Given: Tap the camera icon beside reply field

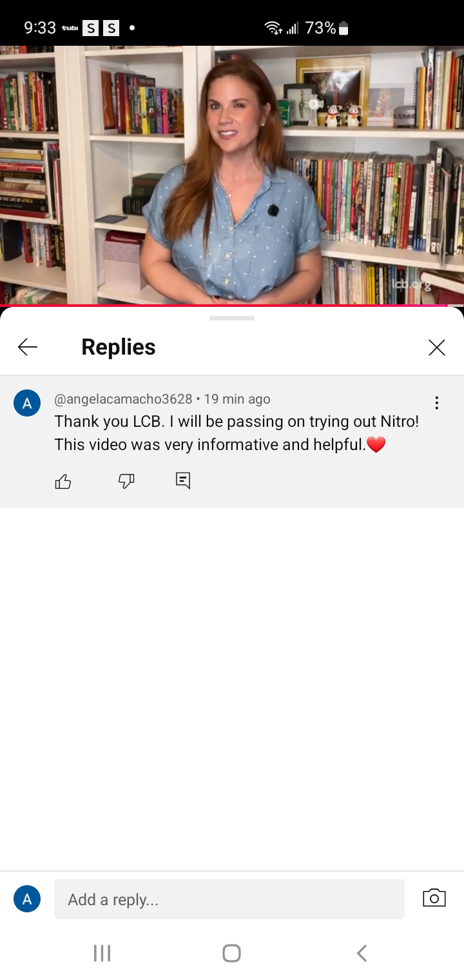Looking at the screenshot, I should pos(434,898).
